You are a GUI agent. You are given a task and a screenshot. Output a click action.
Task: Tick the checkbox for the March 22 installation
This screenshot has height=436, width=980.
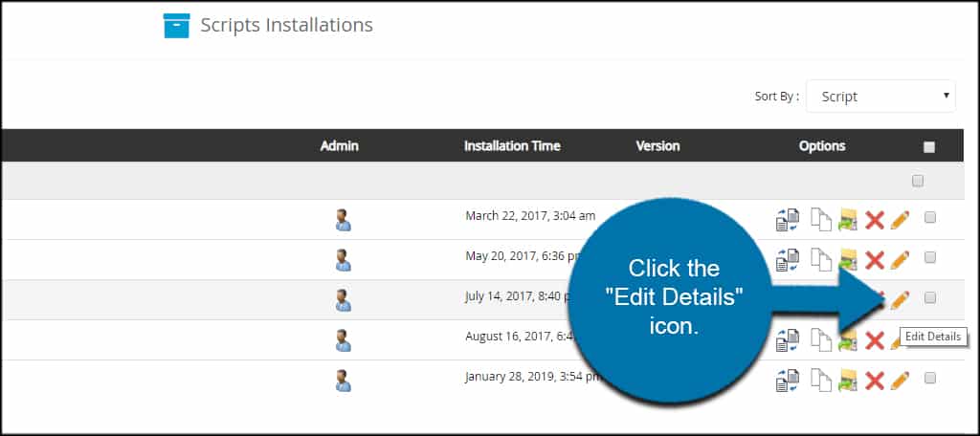tap(930, 218)
